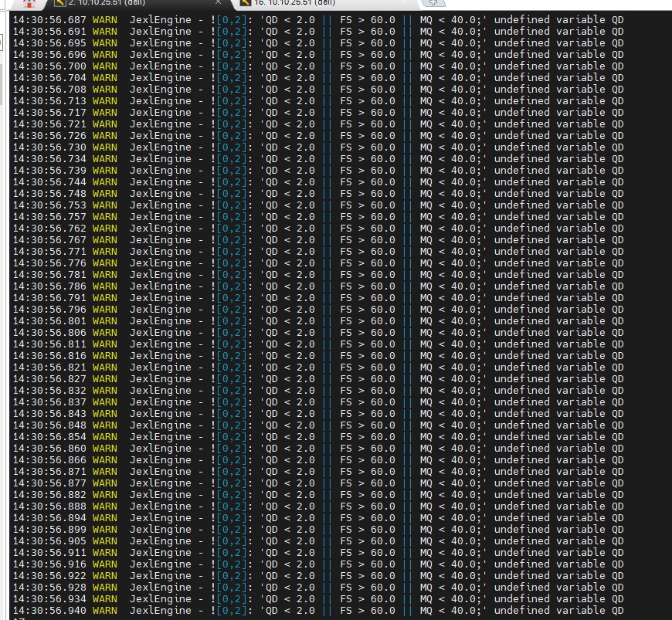The height and width of the screenshot is (620, 672).
Task: Click 'MQ < 40.0;' on the 14:30:56.832 line
Action: click(452, 390)
